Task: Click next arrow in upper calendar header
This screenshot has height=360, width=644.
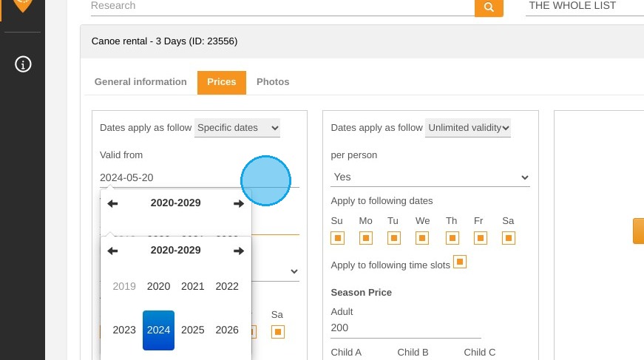Action: click(x=239, y=203)
